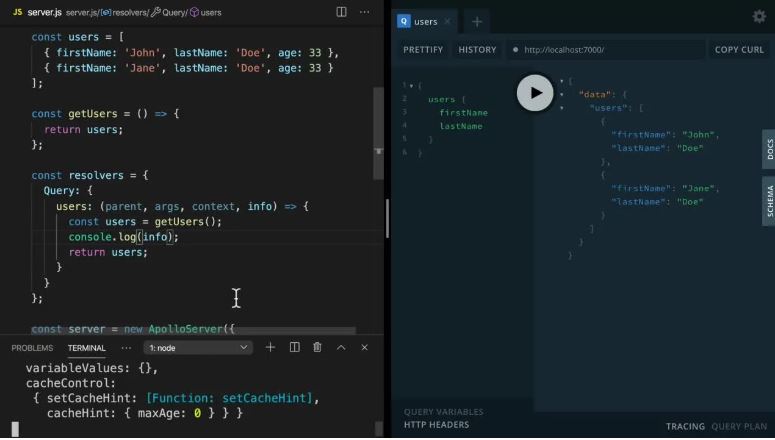Open the HISTORY button
Viewport: 775px width, 440px height.
(x=477, y=49)
